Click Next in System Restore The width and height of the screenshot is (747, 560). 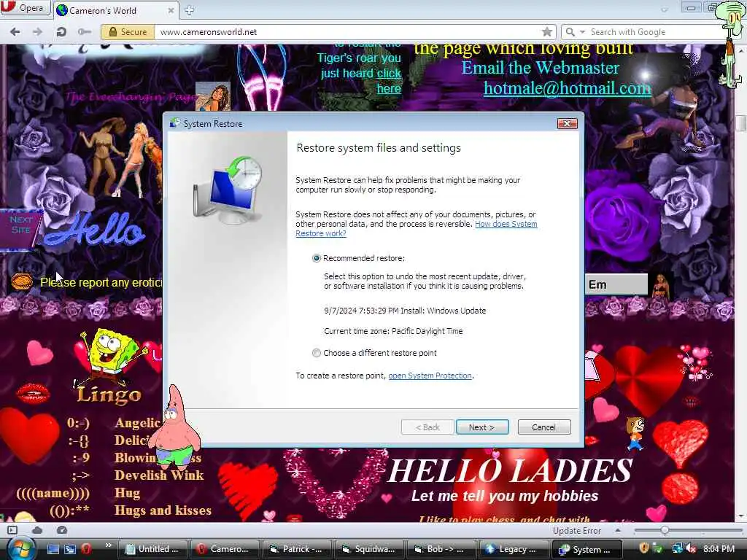pos(482,427)
